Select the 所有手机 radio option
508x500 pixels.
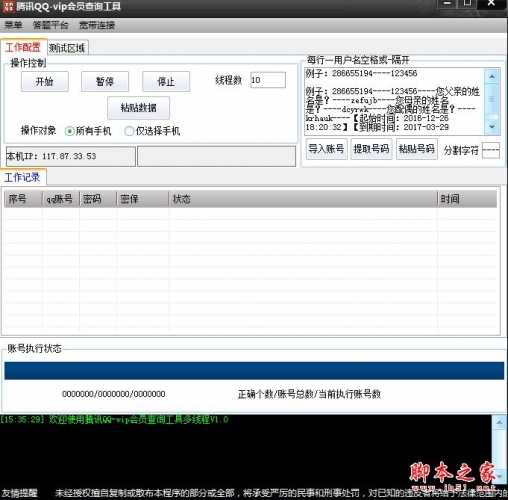click(88, 131)
